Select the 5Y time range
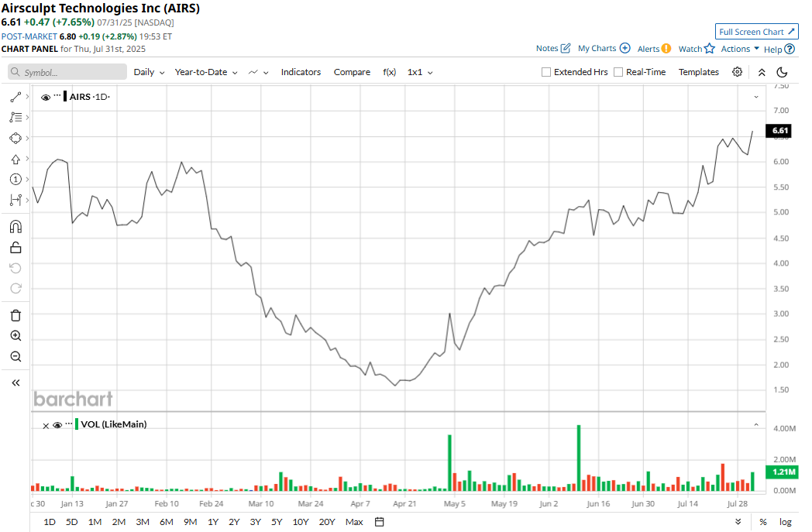 (x=277, y=522)
